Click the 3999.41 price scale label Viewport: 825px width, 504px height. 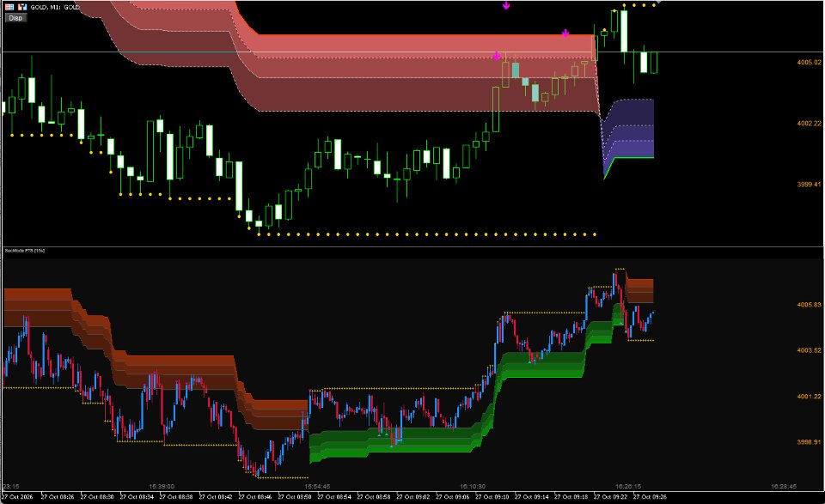[x=809, y=185]
